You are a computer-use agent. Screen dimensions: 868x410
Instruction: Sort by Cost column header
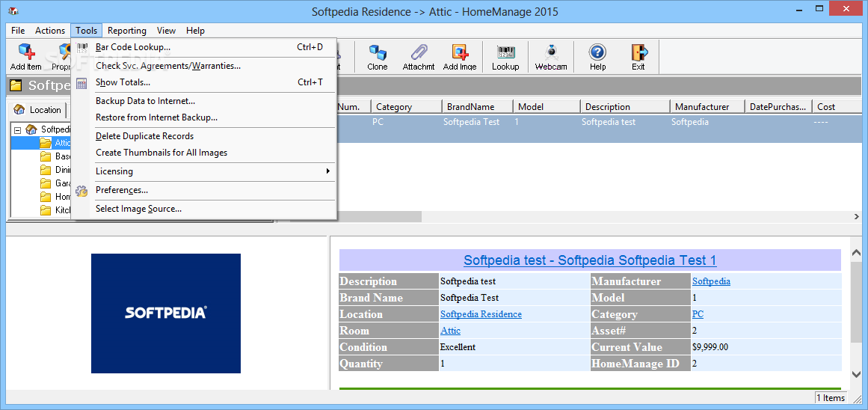pyautogui.click(x=837, y=107)
